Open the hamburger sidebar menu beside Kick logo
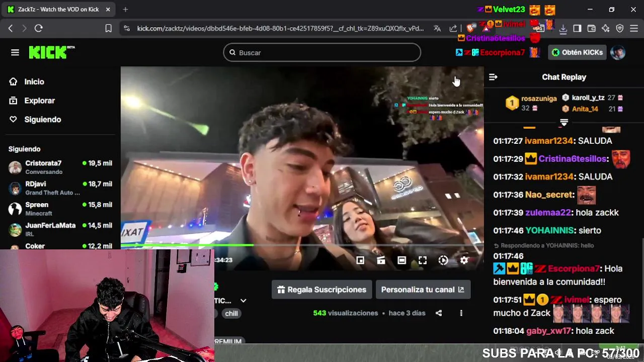 coord(15,52)
